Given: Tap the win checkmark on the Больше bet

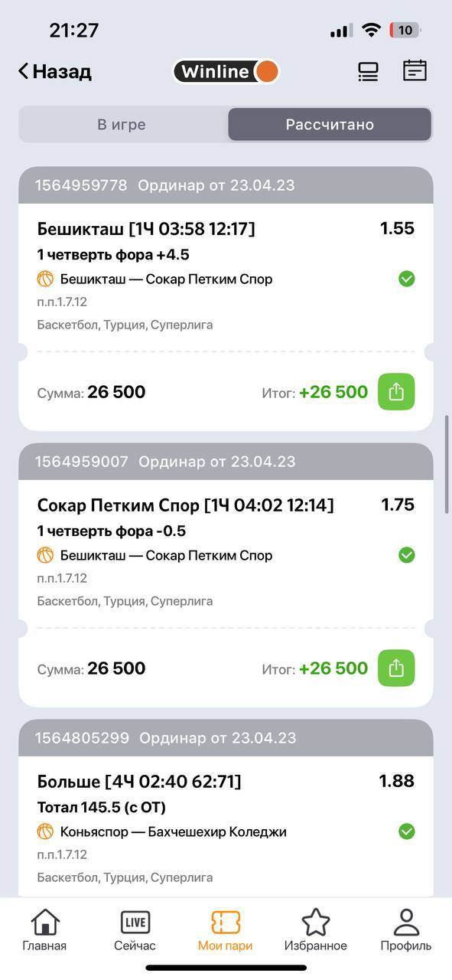Looking at the screenshot, I should (x=407, y=831).
